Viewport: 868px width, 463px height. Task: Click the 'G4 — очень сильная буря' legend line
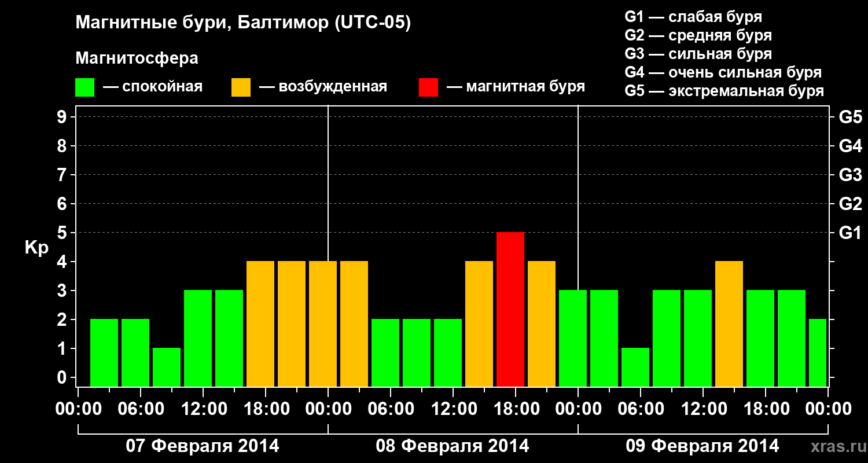click(723, 72)
